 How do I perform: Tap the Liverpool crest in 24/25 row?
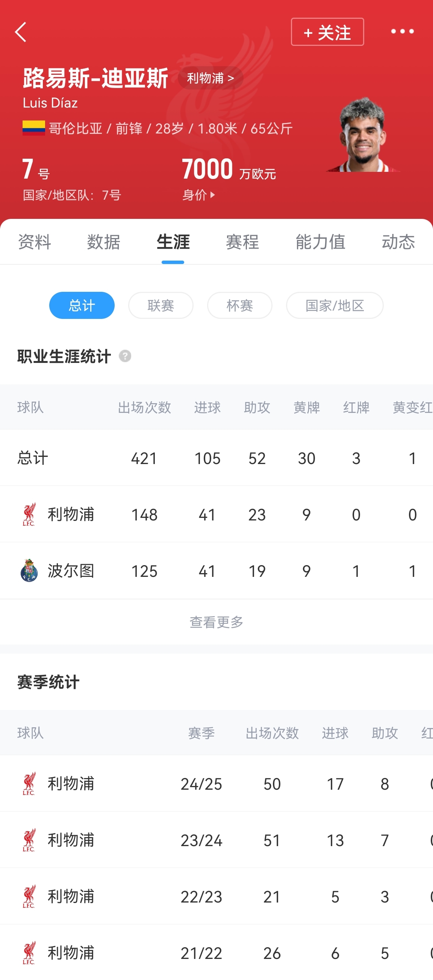click(29, 783)
